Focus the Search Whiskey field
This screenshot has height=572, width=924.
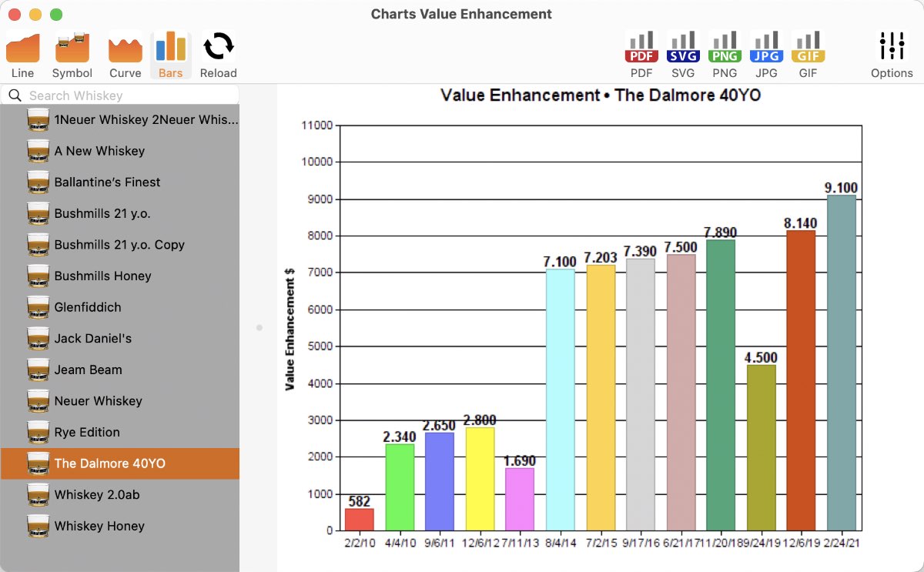(119, 95)
